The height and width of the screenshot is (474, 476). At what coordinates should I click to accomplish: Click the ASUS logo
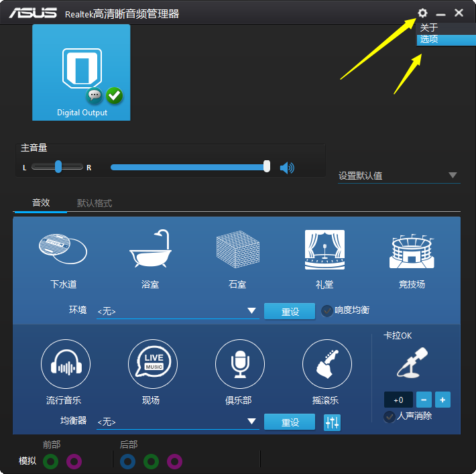point(33,13)
